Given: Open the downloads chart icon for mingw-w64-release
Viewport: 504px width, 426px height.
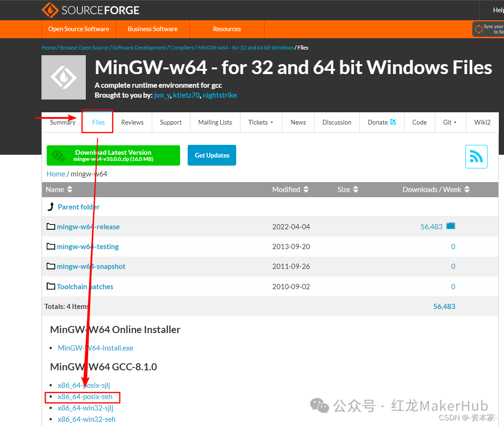Looking at the screenshot, I should click(x=451, y=226).
